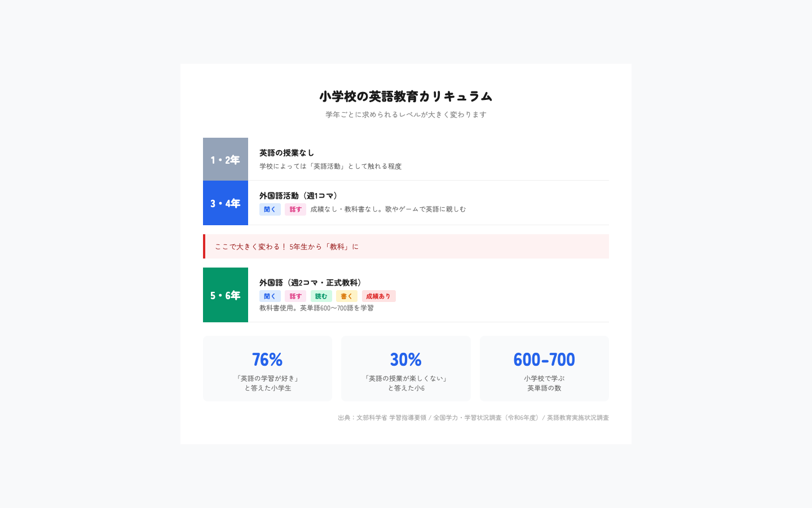Viewport: 812px width, 508px height.
Task: Open the 小学校の英語教育カリキュラム title
Action: point(405,97)
